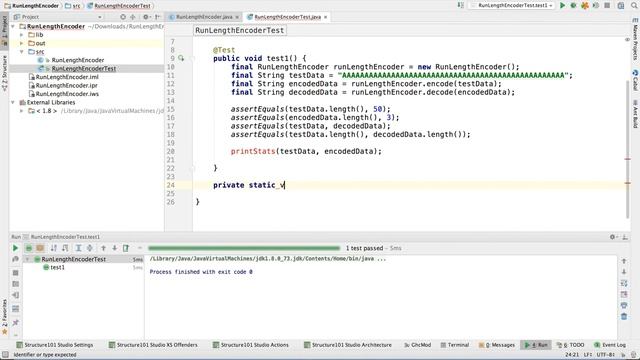Open Project Structure from the top toolbar
Screen dimensions: 640x360
point(621,5)
